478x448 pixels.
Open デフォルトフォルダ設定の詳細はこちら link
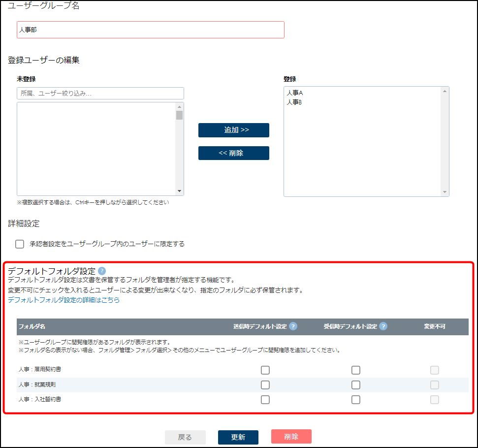(64, 300)
